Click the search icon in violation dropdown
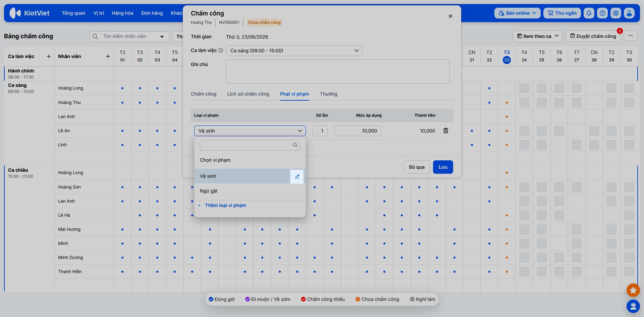Viewport: 644px width, 317px height. tap(295, 145)
